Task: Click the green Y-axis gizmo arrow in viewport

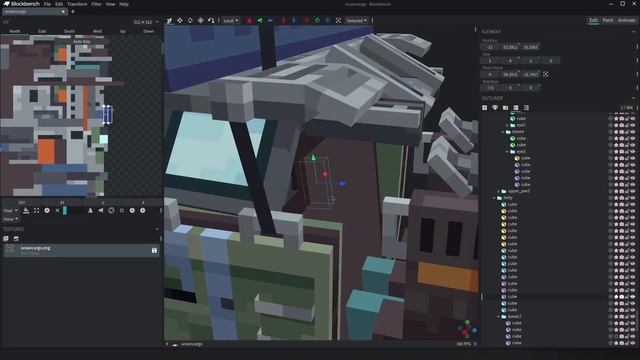Action: tap(313, 157)
